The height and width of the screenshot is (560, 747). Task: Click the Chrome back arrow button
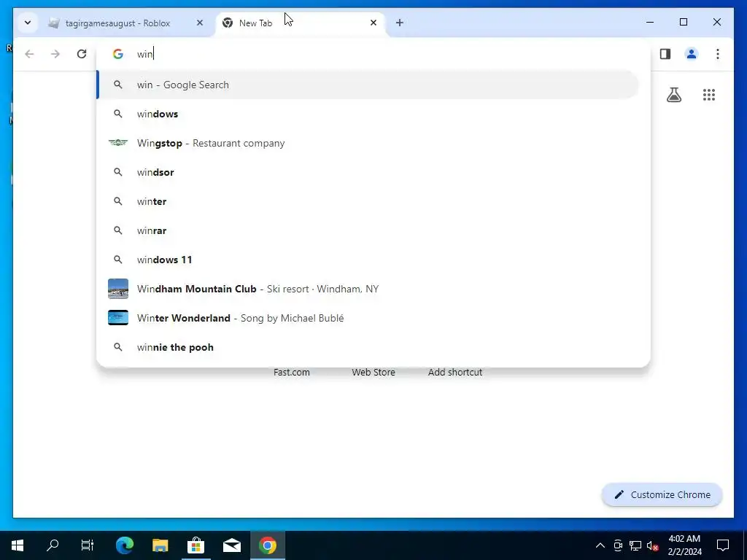29,54
